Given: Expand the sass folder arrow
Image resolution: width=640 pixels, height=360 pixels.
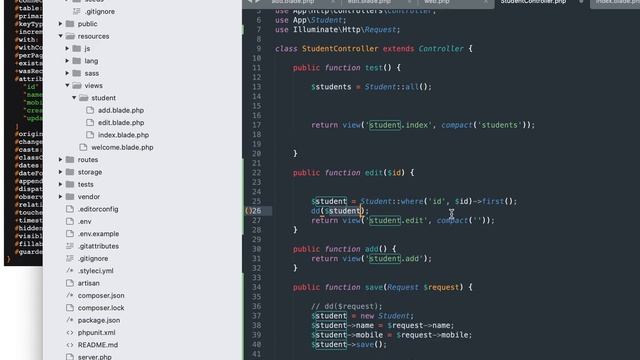Looking at the screenshot, I should point(67,73).
